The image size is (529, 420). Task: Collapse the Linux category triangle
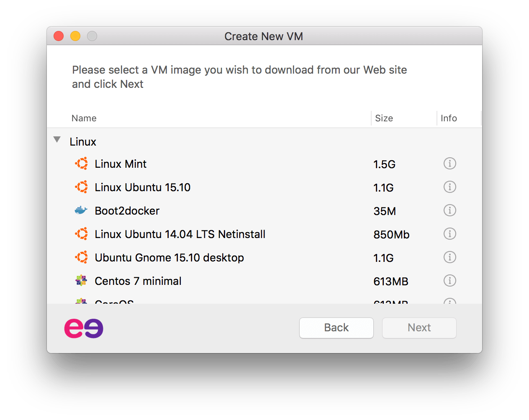coord(57,140)
